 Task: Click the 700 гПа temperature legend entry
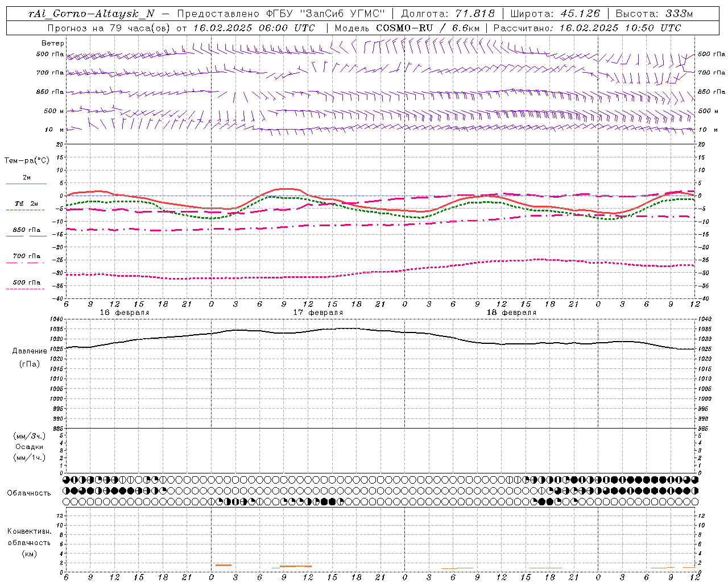(27, 256)
